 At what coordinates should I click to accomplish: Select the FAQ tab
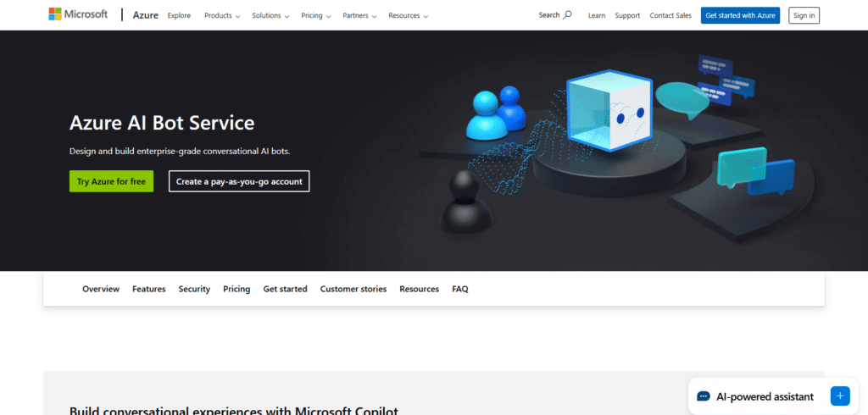coord(460,289)
